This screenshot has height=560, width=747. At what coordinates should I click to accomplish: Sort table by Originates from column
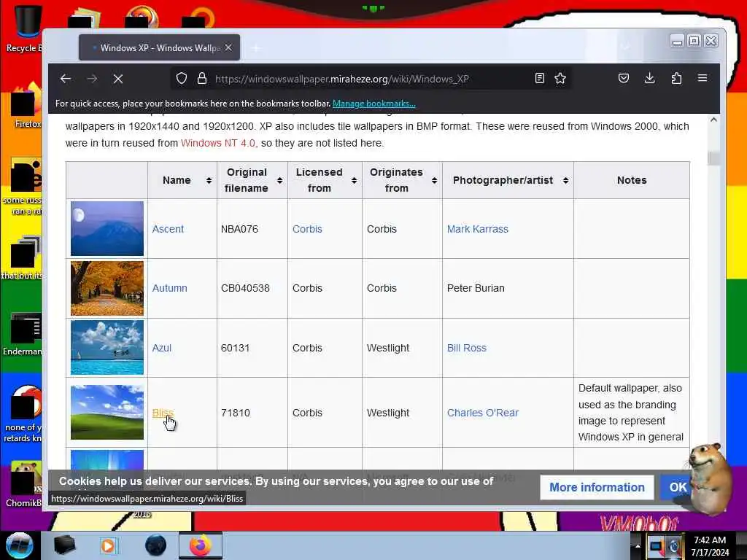tap(403, 180)
